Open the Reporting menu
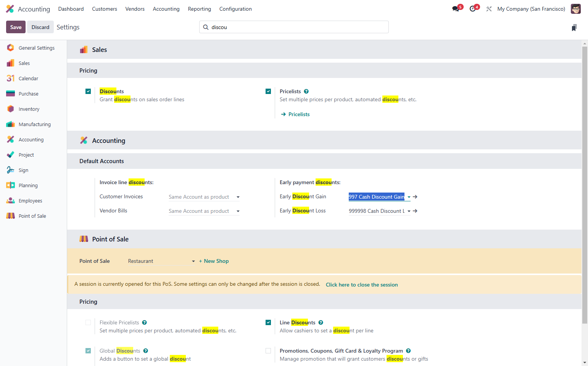The width and height of the screenshot is (588, 366). click(x=199, y=9)
